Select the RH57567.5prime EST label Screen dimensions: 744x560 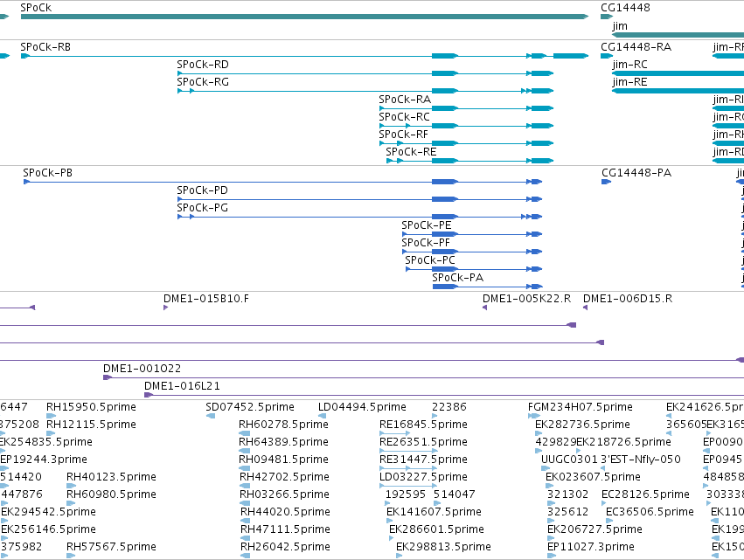pos(111,547)
